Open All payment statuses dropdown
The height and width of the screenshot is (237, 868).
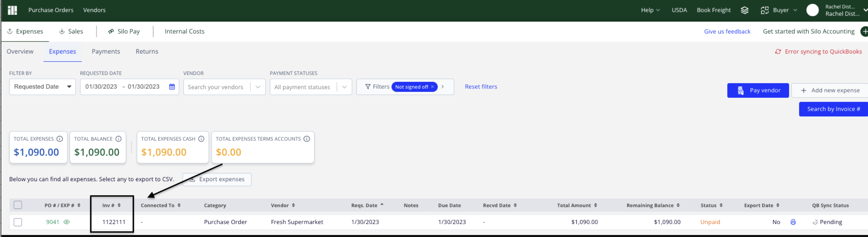(x=344, y=87)
